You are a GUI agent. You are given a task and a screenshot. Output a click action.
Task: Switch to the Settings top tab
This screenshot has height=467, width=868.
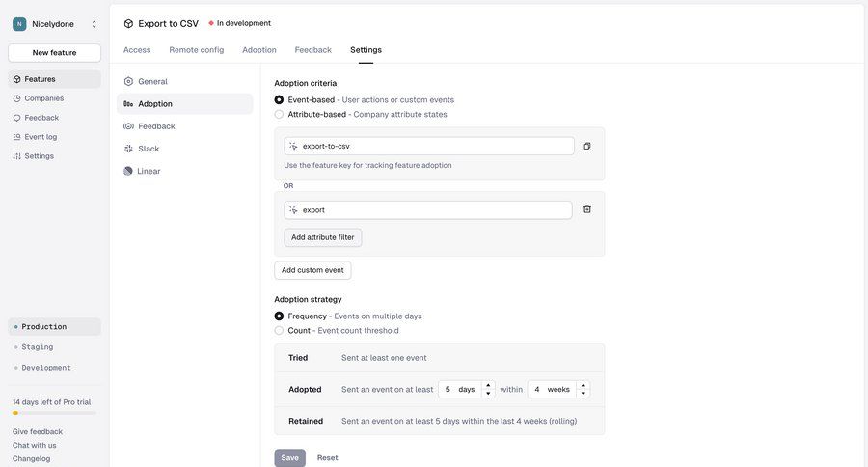(366, 50)
